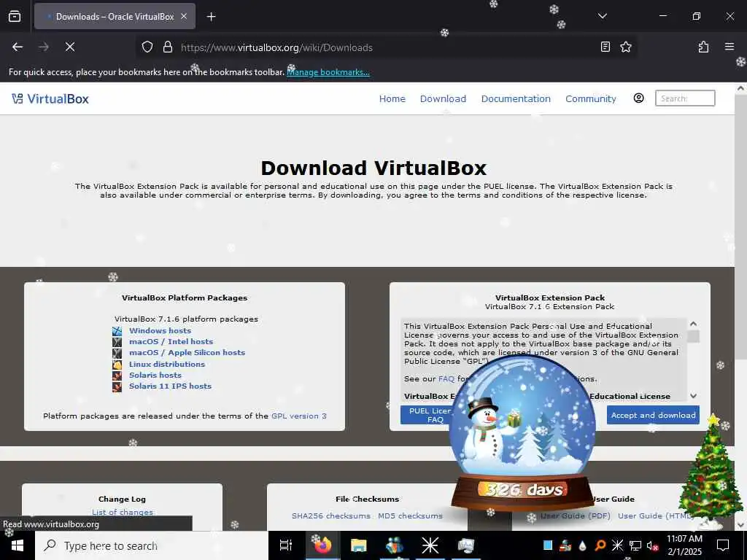
Task: Click page scrollbar up arrow
Action: (x=740, y=88)
